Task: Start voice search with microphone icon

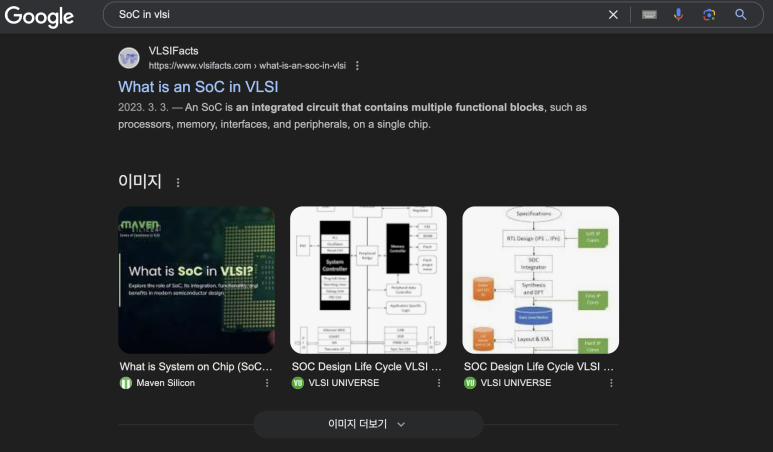Action: 678,15
